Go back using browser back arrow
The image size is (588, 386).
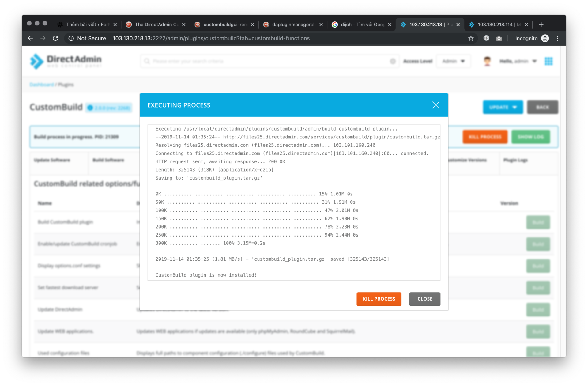[30, 38]
